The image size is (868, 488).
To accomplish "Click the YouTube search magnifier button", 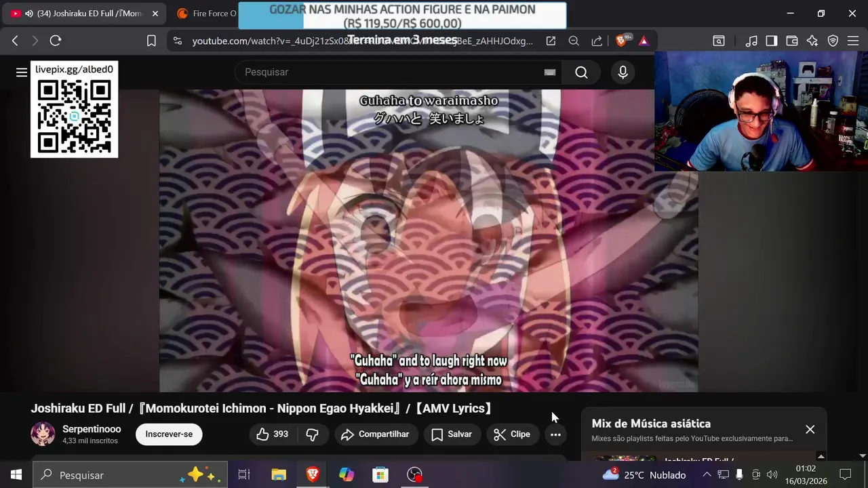I will click(581, 73).
